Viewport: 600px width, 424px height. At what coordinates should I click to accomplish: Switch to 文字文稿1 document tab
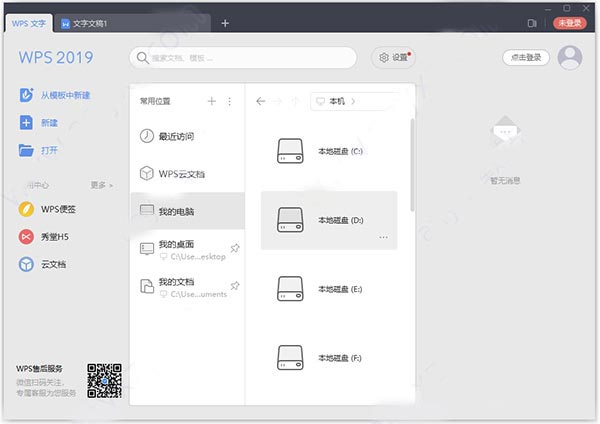(x=132, y=23)
